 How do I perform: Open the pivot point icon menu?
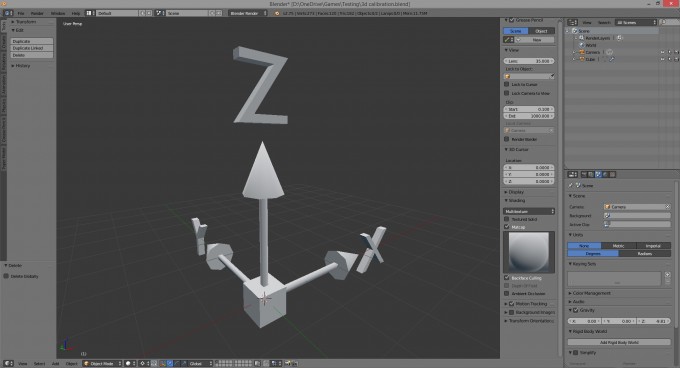point(144,363)
